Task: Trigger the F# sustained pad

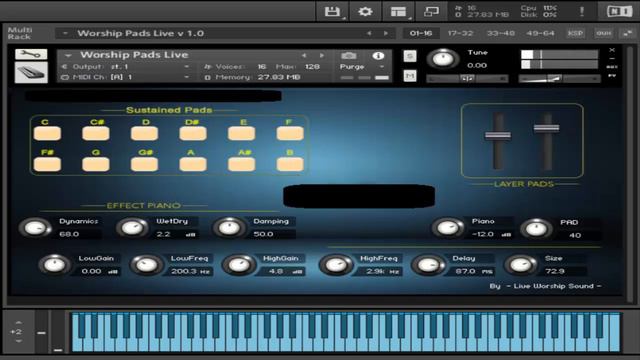Action: (x=47, y=164)
